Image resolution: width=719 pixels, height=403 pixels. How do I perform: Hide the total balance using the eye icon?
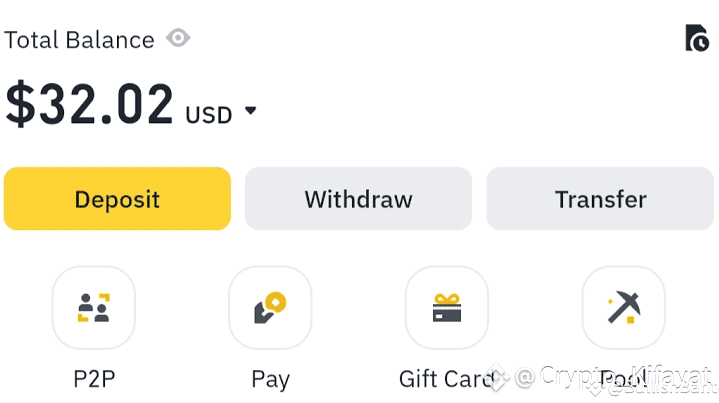178,38
